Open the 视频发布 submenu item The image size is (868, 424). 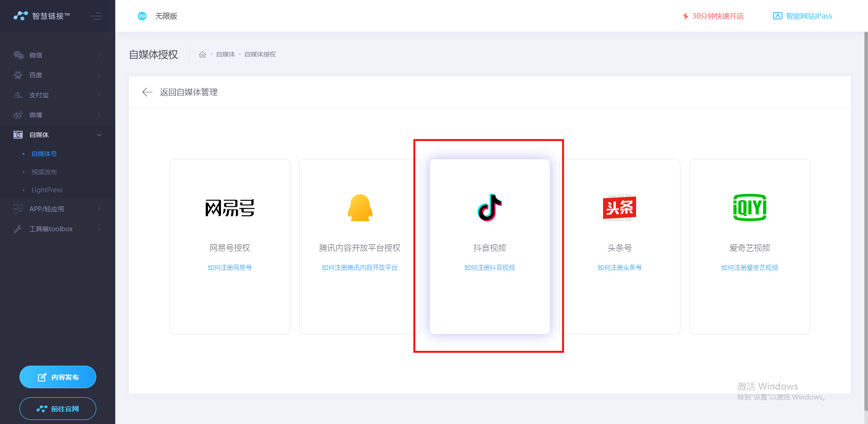pyautogui.click(x=44, y=172)
